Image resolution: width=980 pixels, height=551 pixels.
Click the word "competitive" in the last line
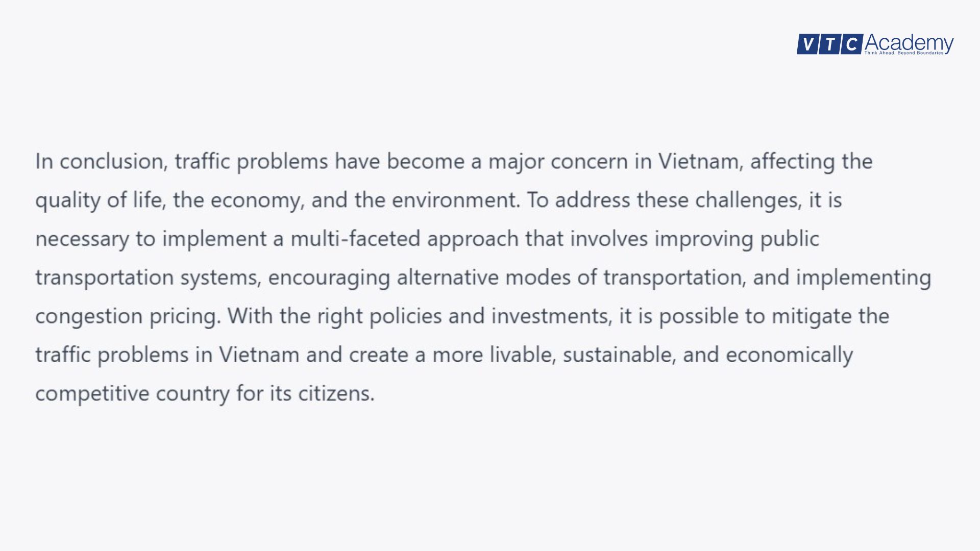pos(92,394)
